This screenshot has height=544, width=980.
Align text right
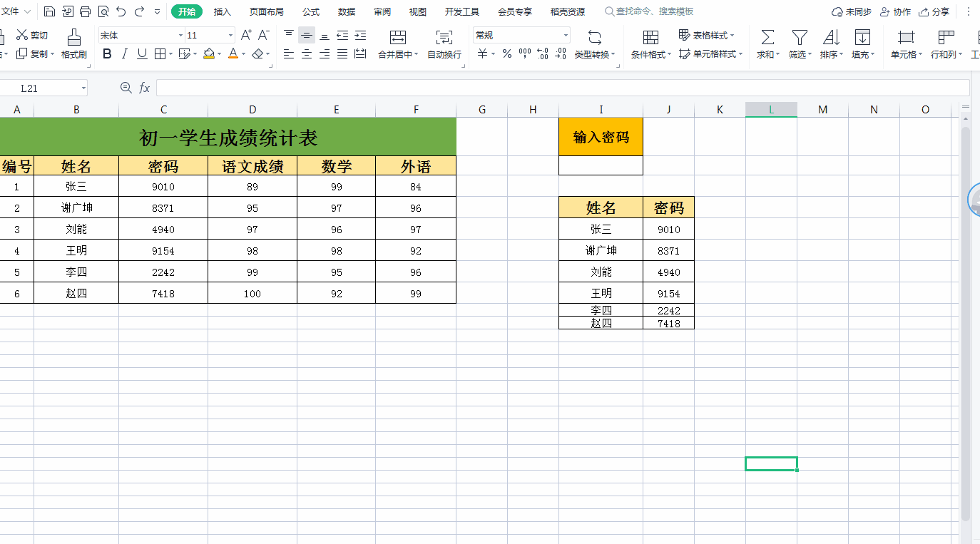tap(325, 53)
